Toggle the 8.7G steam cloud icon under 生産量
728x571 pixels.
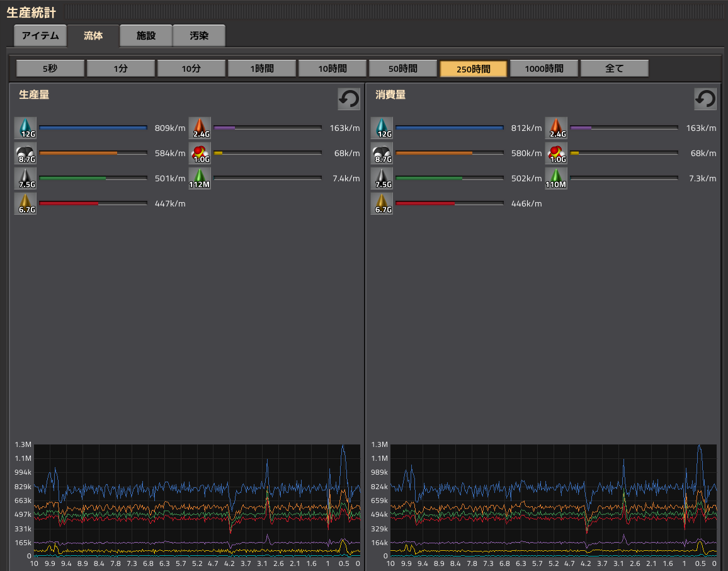coord(26,153)
